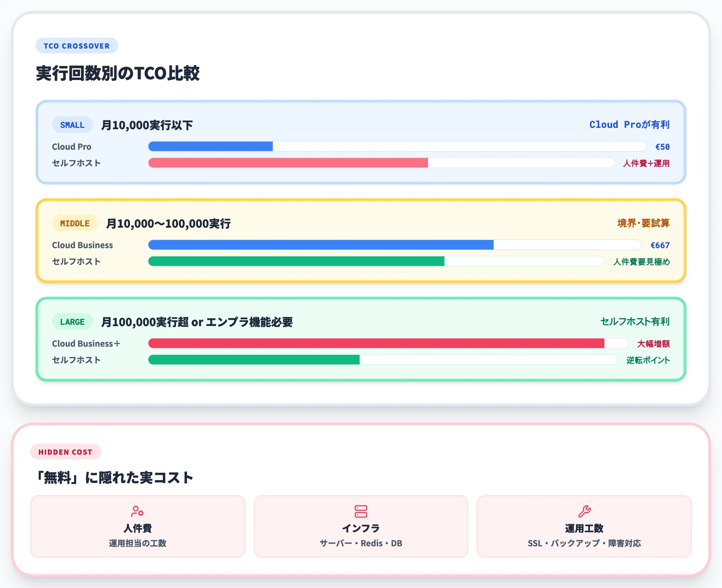Click the セルフホスト label in SMALL card
The width and height of the screenshot is (722, 588).
point(76,163)
